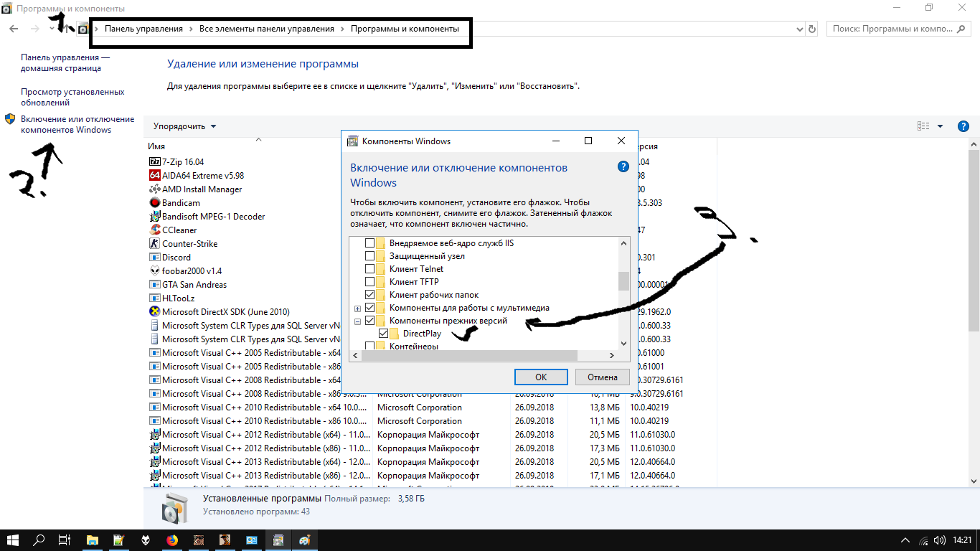The image size is (980, 551).
Task: Open Включение или отключение компонентов Windows link
Action: coord(77,124)
